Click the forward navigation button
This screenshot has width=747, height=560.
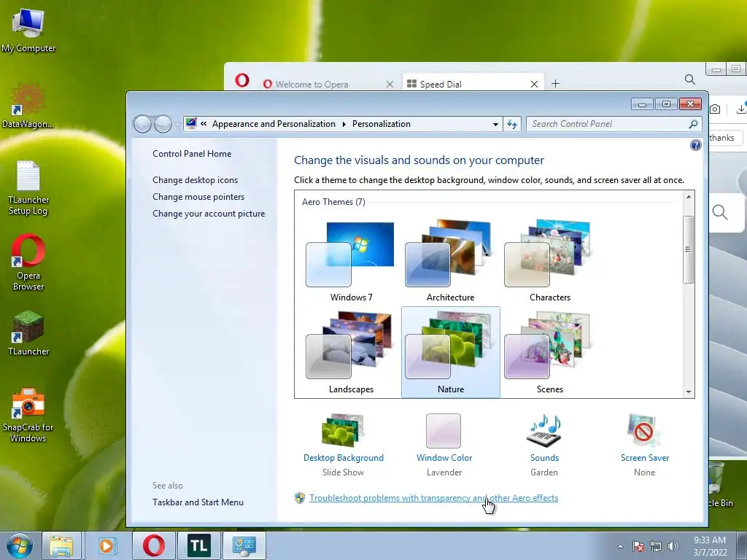163,124
